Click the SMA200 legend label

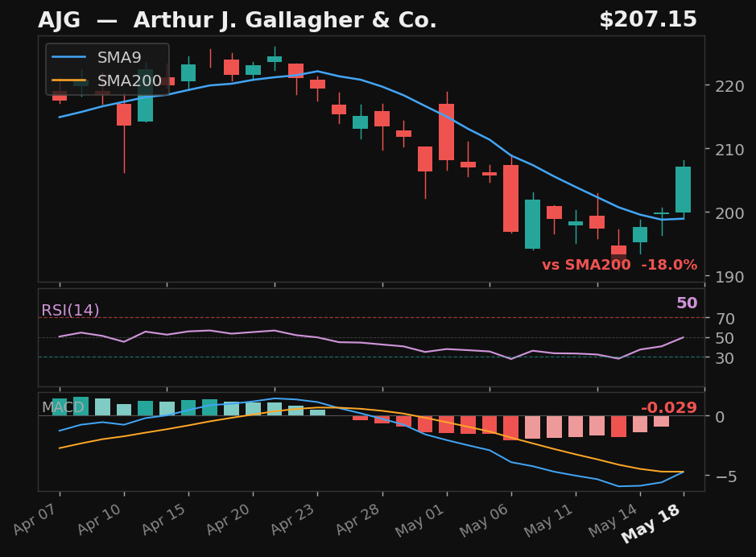130,81
